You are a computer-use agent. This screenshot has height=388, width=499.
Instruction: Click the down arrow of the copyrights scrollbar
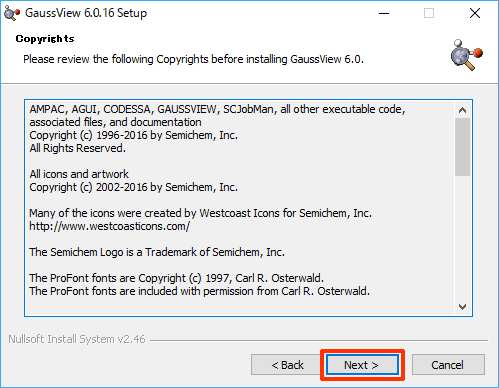pos(462,306)
